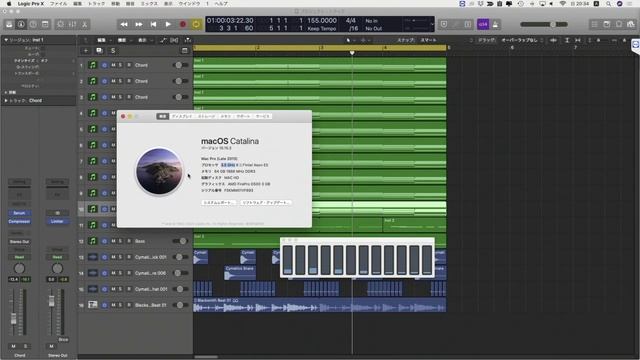This screenshot has width=640, height=360.
Task: Open the left-click pointer tool dropdown
Action: tap(350, 40)
